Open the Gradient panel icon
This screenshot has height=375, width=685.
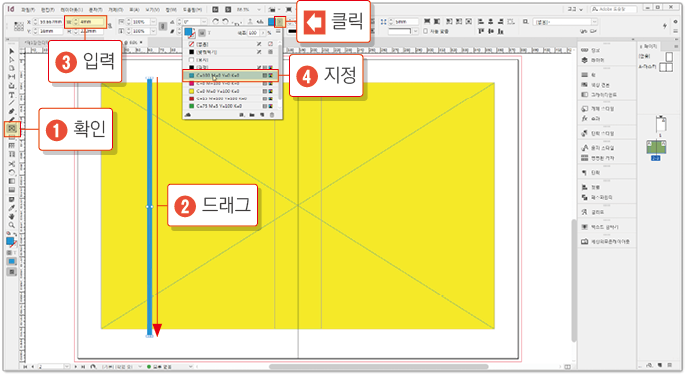(585, 94)
